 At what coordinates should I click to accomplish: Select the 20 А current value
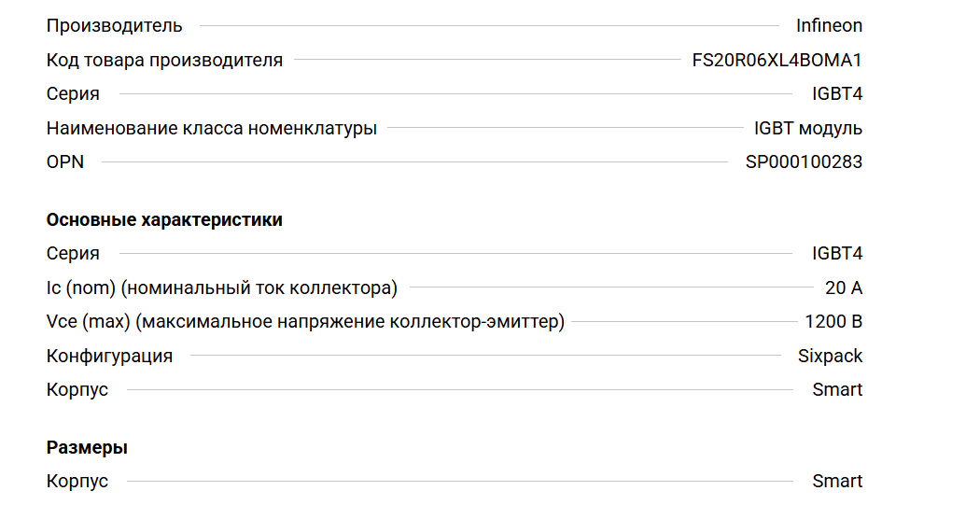click(844, 288)
